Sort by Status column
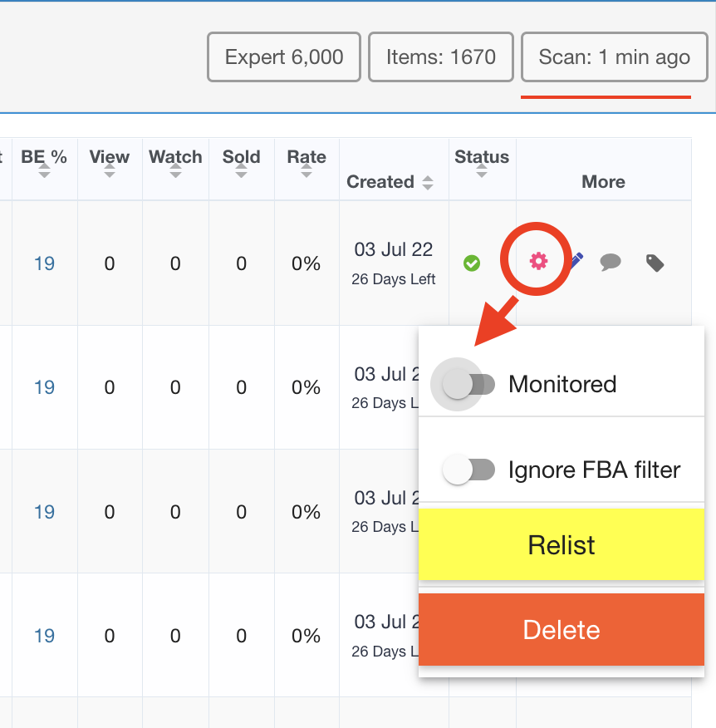 482,171
